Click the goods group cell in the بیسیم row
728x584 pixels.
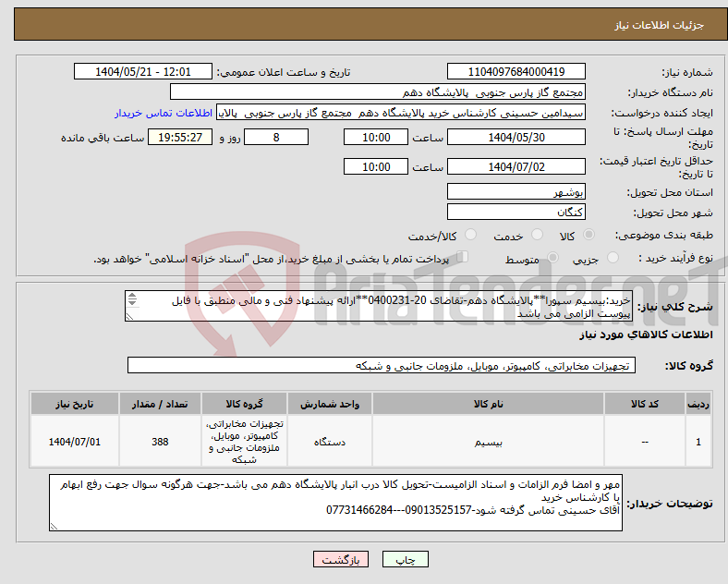pyautogui.click(x=244, y=442)
